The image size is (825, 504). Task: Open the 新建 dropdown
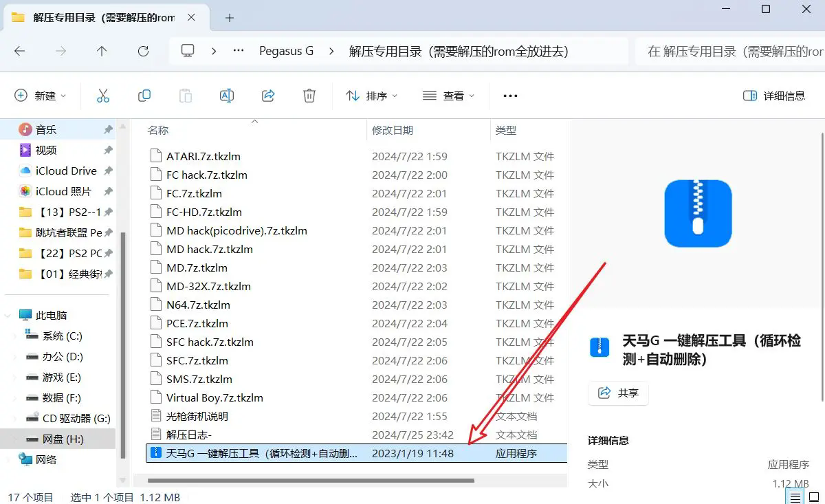[x=41, y=96]
